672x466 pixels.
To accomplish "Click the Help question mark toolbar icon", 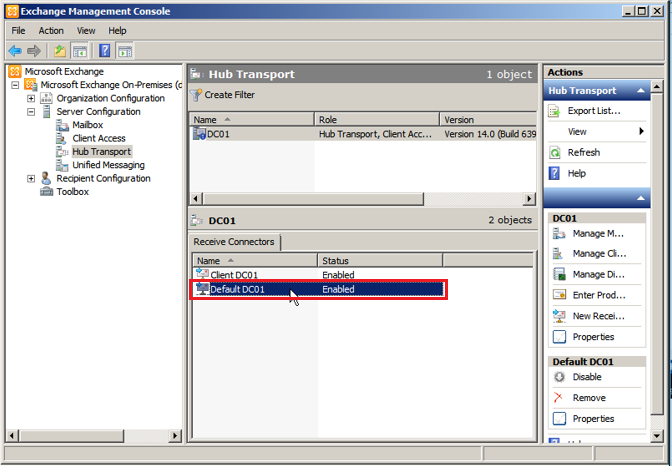I will (105, 51).
